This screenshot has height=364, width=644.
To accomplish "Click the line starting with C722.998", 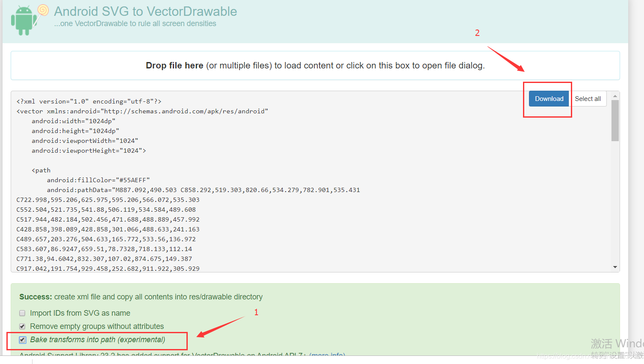I will click(108, 200).
